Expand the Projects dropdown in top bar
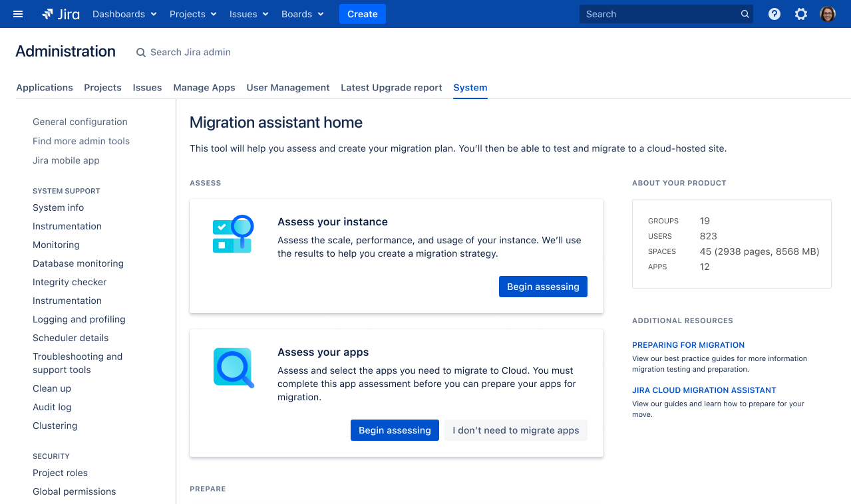Screen dimensions: 851x504 coord(194,14)
